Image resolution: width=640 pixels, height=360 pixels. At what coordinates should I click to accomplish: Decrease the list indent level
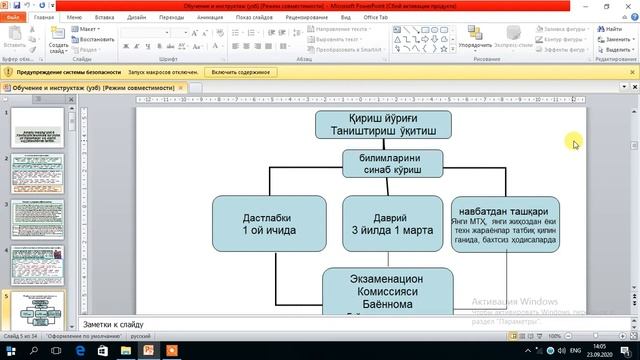(271, 33)
